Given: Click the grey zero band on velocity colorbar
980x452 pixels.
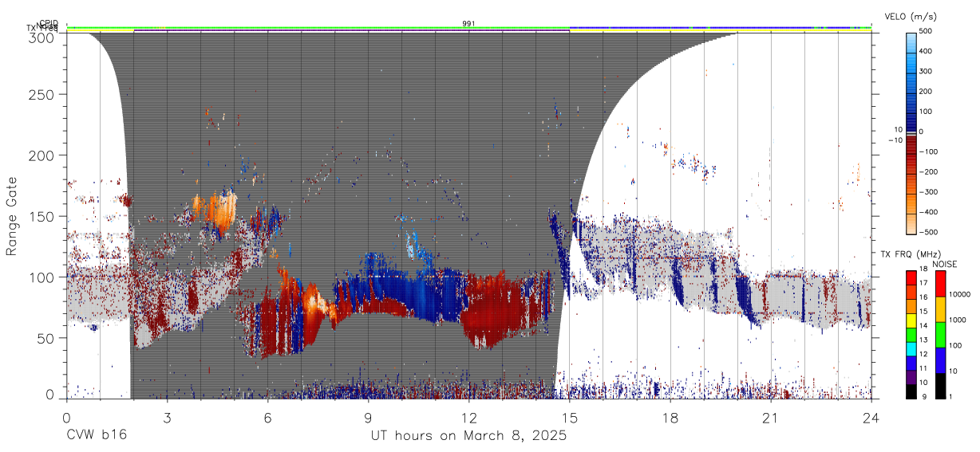Looking at the screenshot, I should (x=911, y=135).
